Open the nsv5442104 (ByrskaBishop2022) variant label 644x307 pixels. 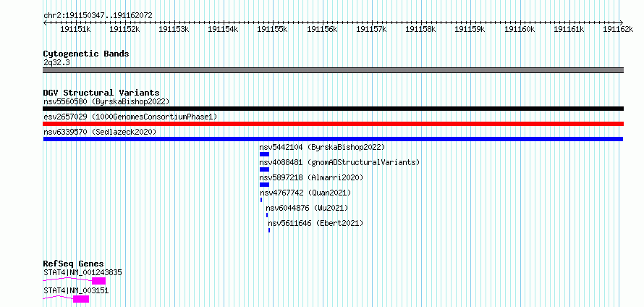pos(322,147)
